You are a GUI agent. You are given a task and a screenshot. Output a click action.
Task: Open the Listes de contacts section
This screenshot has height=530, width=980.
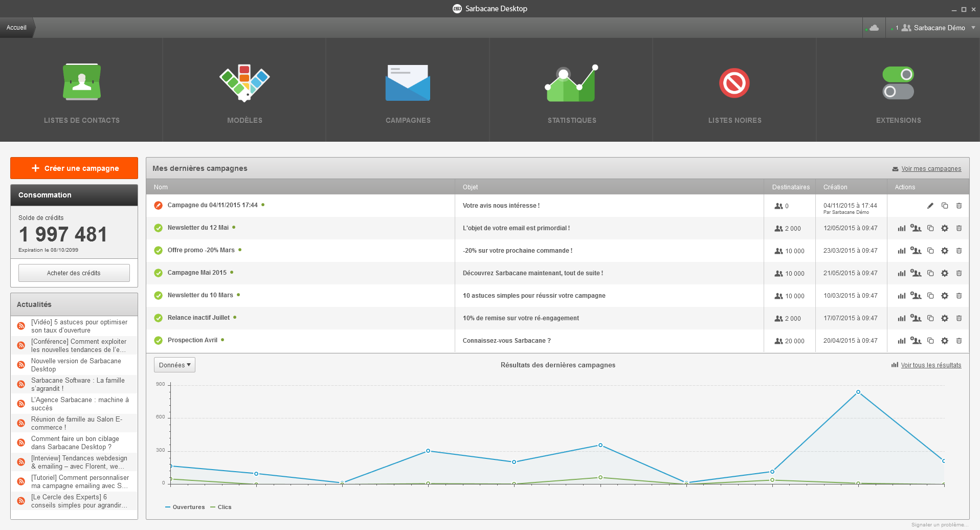pyautogui.click(x=81, y=92)
